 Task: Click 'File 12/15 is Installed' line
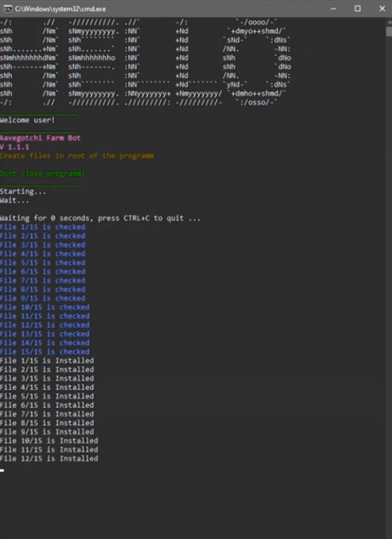tap(49, 459)
